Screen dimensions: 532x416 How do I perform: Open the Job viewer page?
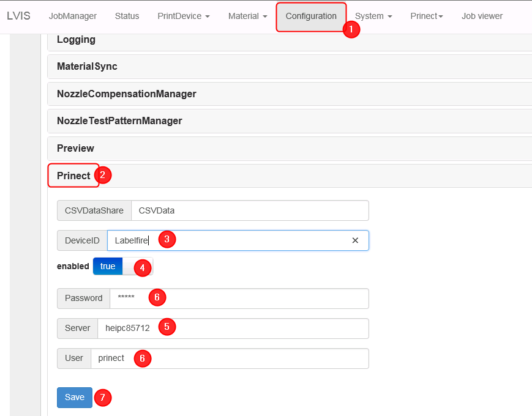(x=482, y=17)
